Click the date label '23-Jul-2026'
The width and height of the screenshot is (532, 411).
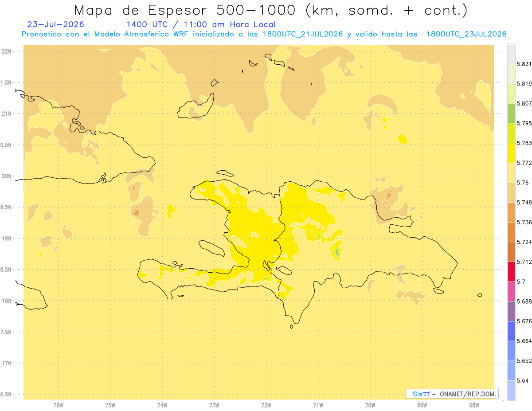pos(56,25)
